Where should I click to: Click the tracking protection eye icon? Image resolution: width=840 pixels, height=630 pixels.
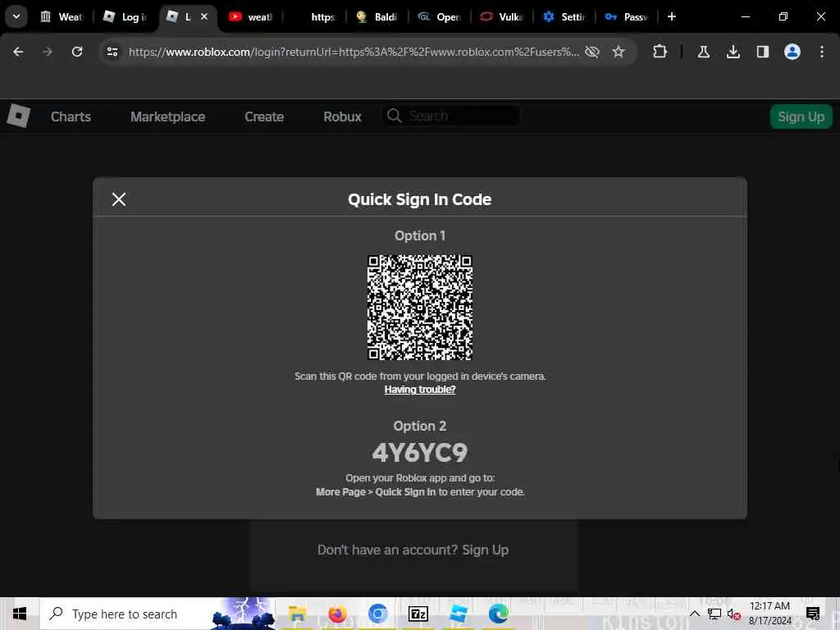tap(592, 52)
